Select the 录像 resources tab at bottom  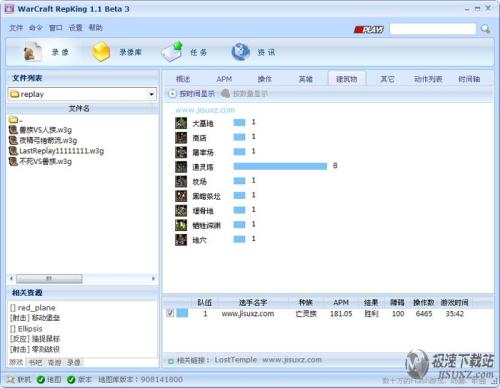pos(74,362)
